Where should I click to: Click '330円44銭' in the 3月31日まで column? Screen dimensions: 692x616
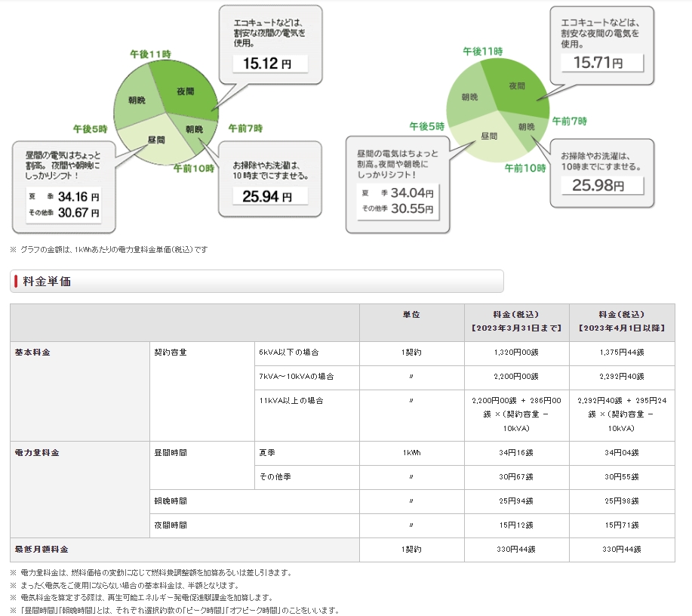pos(516,550)
